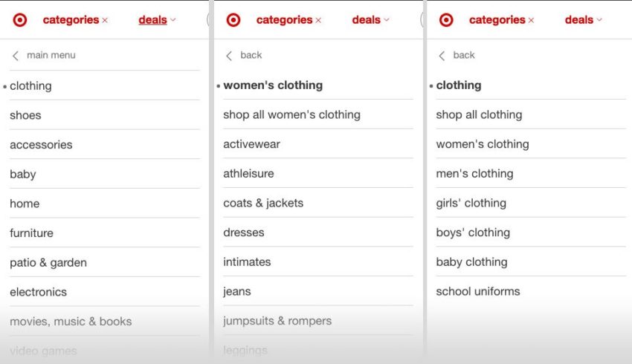
Task: Open the furniture category
Action: [31, 233]
